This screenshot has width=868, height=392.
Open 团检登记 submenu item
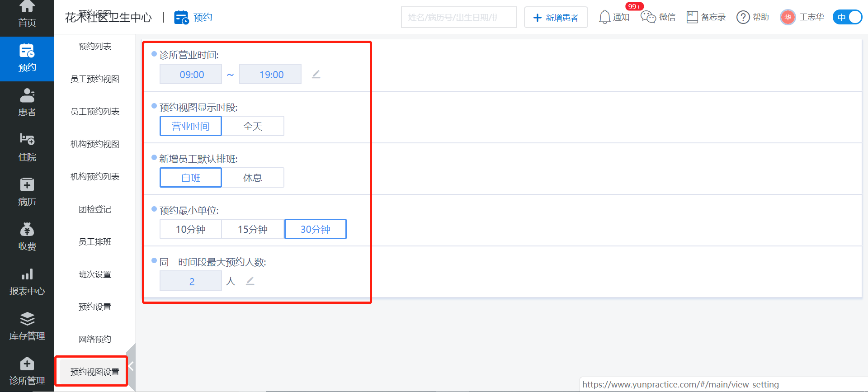95,209
